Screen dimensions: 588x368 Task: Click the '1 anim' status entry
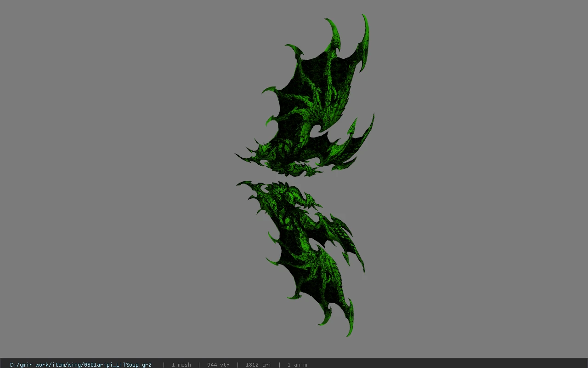297,365
